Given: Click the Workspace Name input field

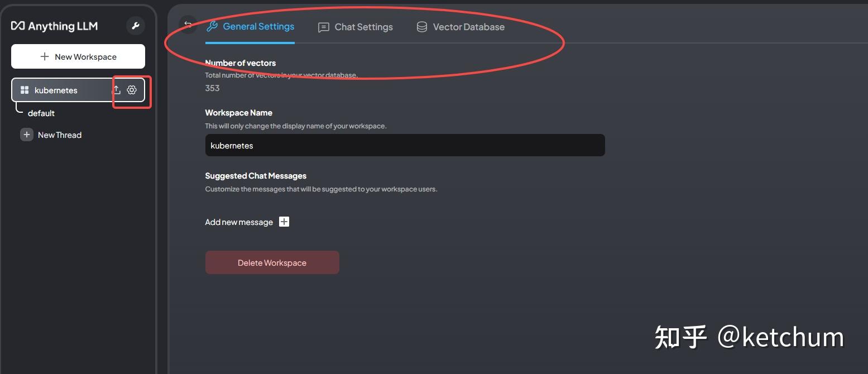Looking at the screenshot, I should point(405,145).
